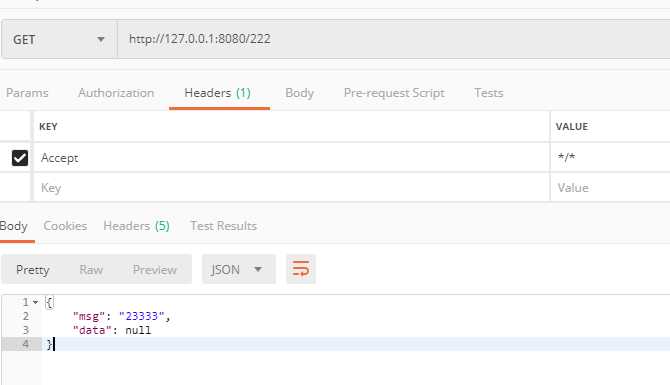Click the "msg" key in response
The height and width of the screenshot is (385, 670).
click(89, 316)
